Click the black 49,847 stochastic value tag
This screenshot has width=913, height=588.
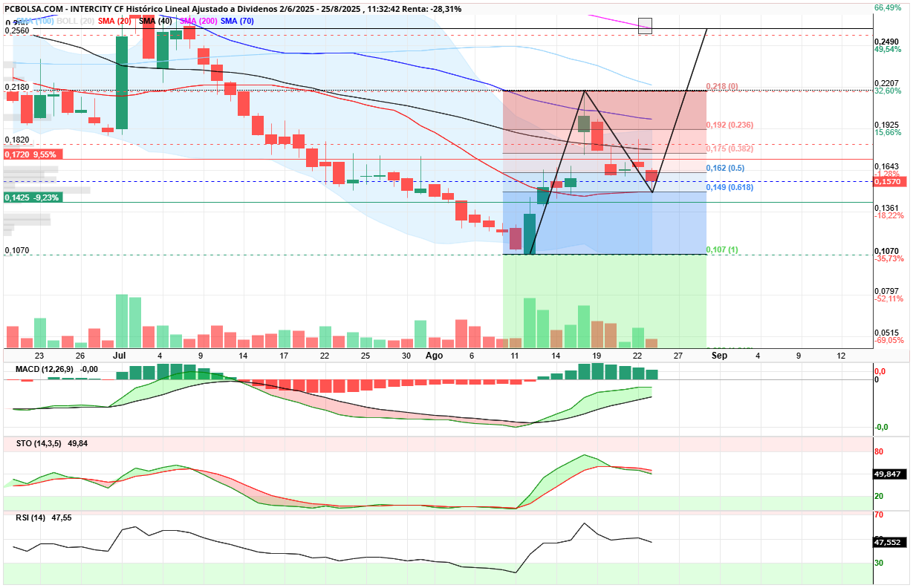tap(890, 474)
